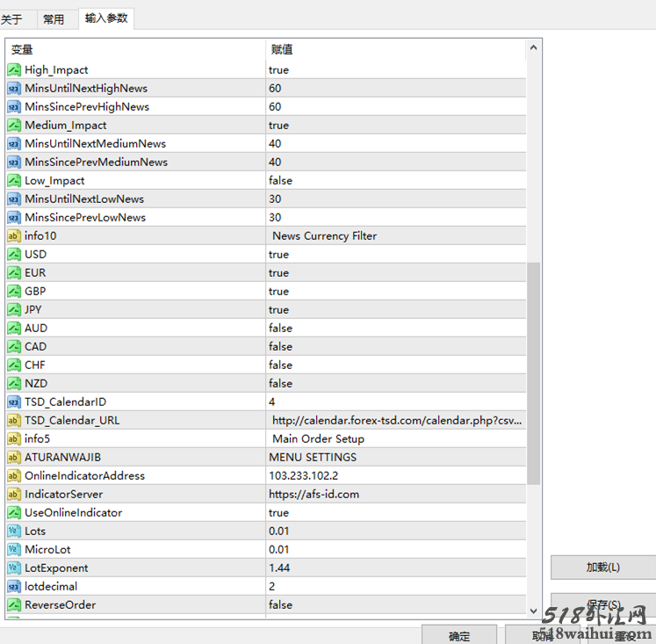656x644 pixels.
Task: Click the High_Impact boolean type icon
Action: click(14, 70)
